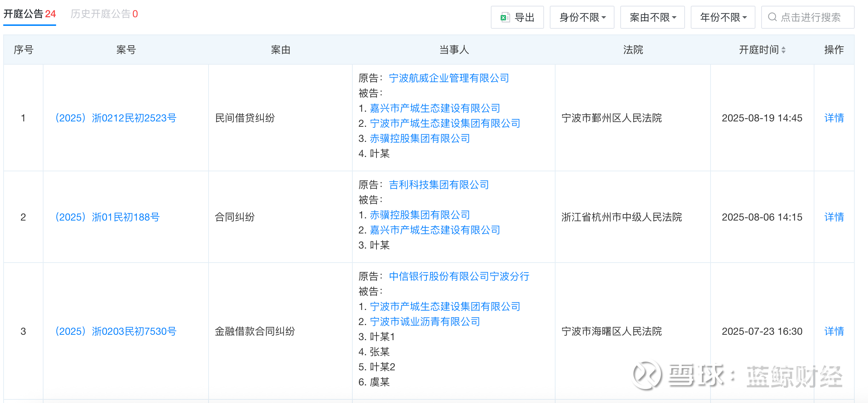Viewport: 868px width, 403px height.
Task: Open plaintiff 宁波航威企业管理有限公司
Action: [x=449, y=78]
